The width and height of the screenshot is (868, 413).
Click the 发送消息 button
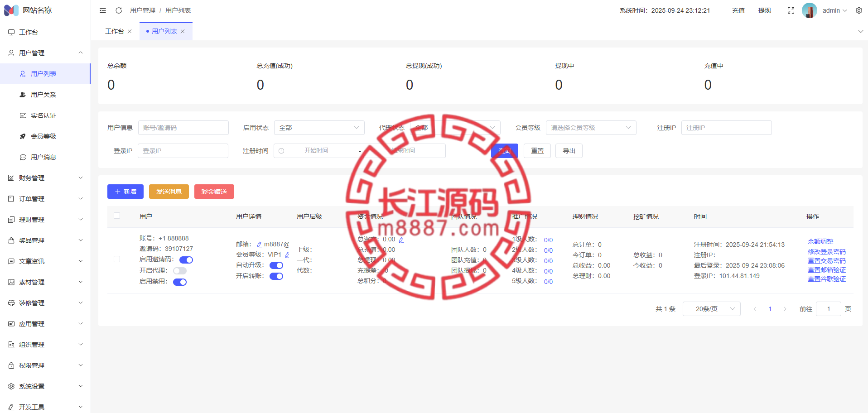pyautogui.click(x=169, y=192)
